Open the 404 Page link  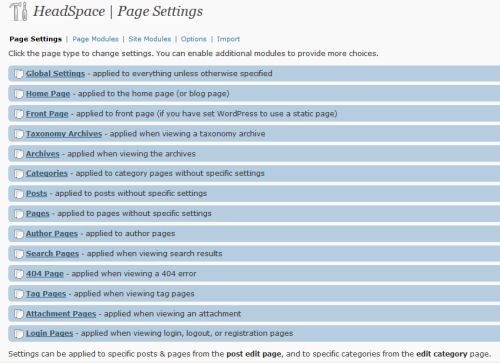coord(45,274)
